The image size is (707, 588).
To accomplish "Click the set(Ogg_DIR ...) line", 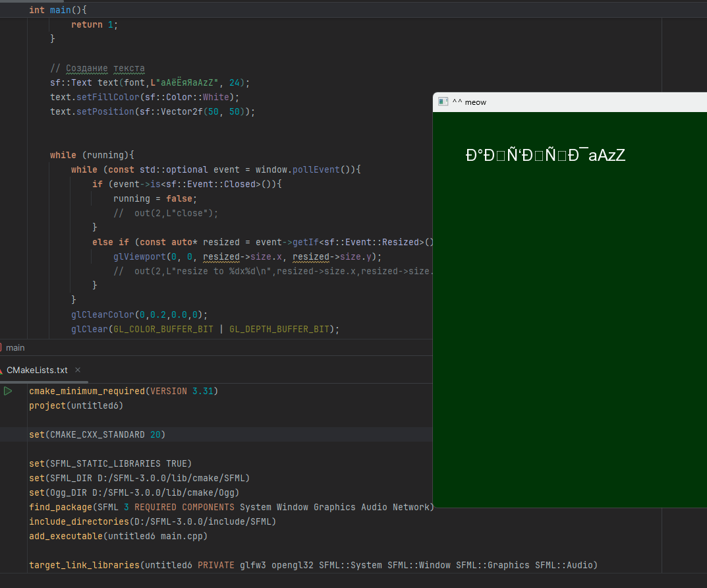I will pyautogui.click(x=134, y=492).
